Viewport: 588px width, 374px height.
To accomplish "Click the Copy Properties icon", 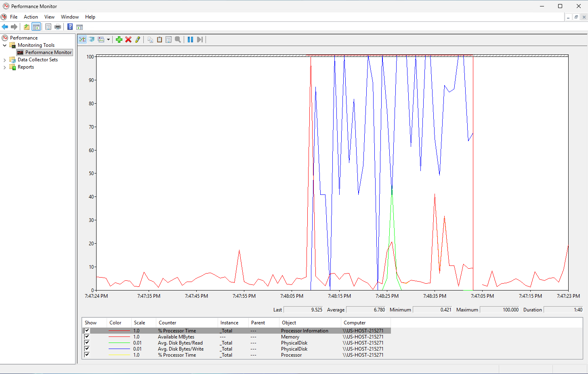I will (x=150, y=40).
